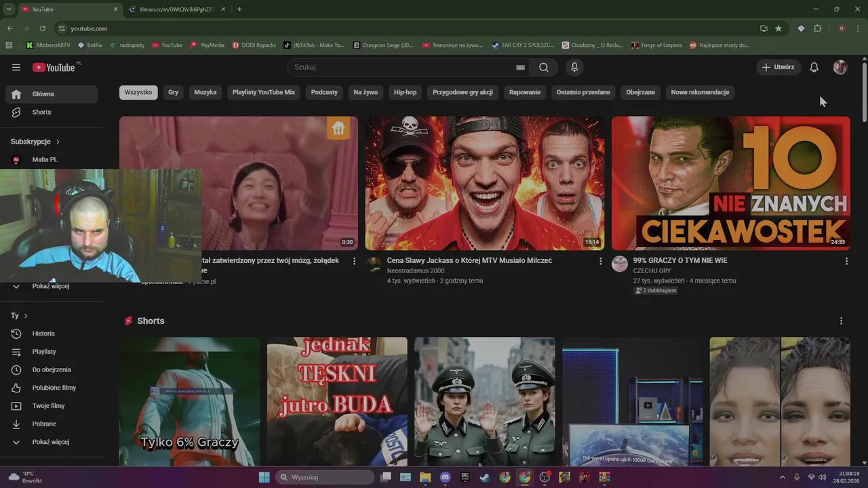Expand Pokaż więcej under Pobrane

(x=52, y=442)
